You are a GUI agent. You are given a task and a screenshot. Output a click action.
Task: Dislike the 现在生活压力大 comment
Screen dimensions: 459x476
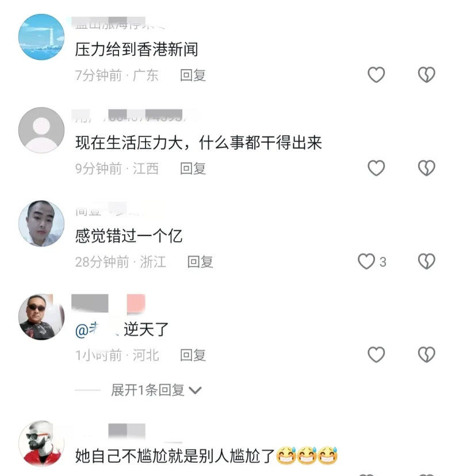pos(427,168)
